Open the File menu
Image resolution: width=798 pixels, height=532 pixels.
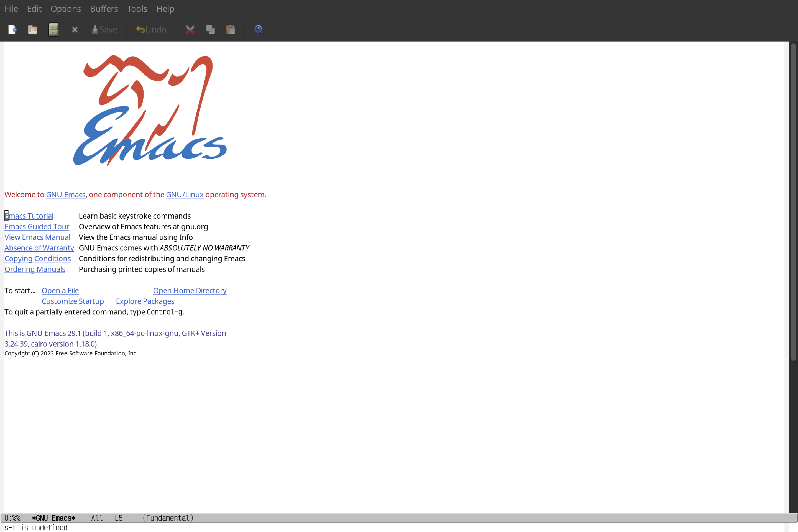coord(11,8)
